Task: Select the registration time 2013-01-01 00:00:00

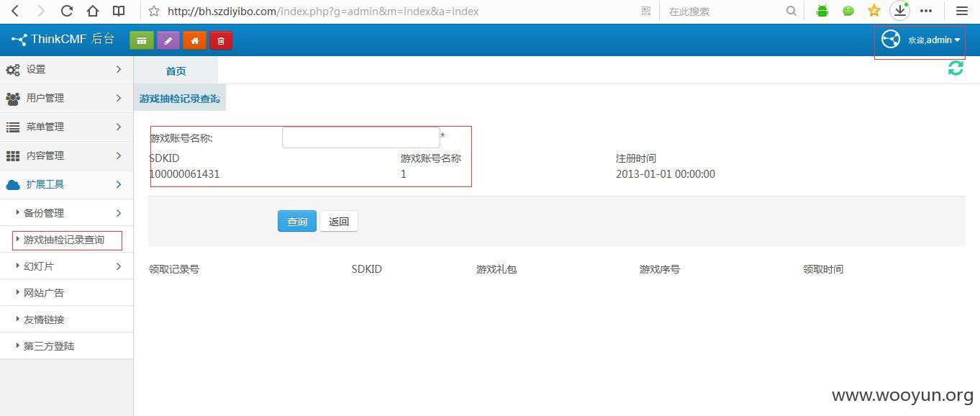Action: [666, 174]
